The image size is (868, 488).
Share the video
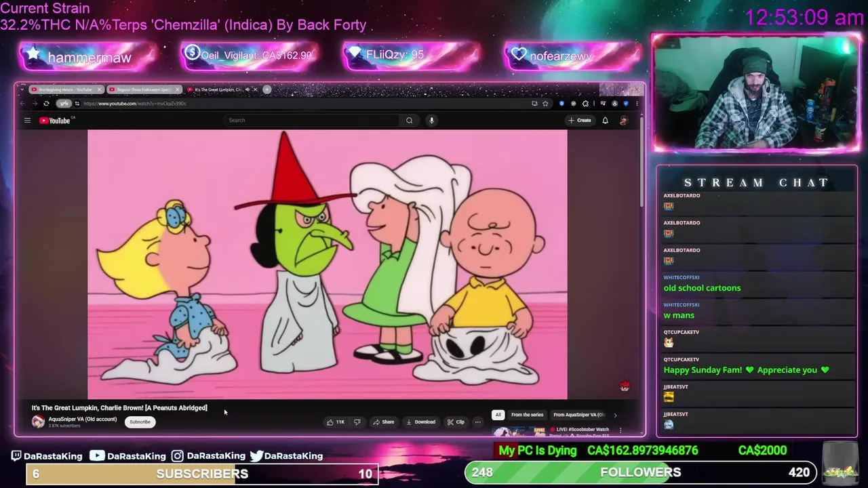click(383, 422)
